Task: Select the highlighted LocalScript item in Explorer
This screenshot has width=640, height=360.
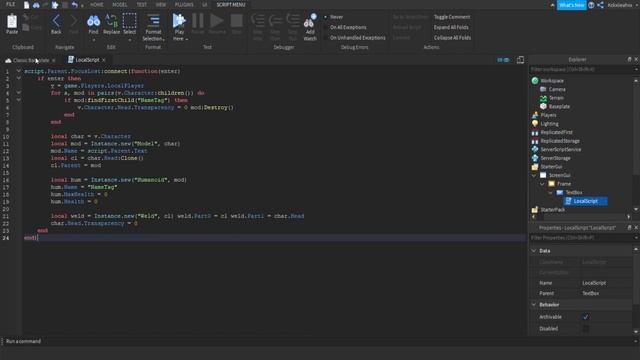Action: 586,201
